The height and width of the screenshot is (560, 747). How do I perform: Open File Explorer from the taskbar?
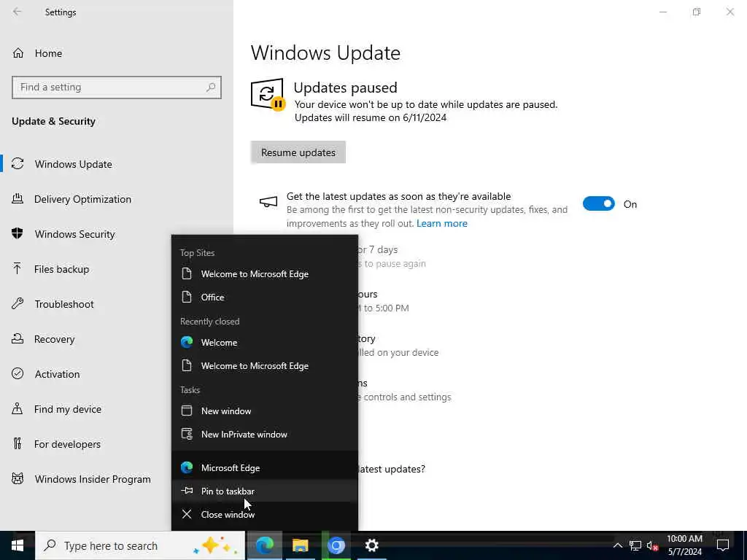[300, 545]
